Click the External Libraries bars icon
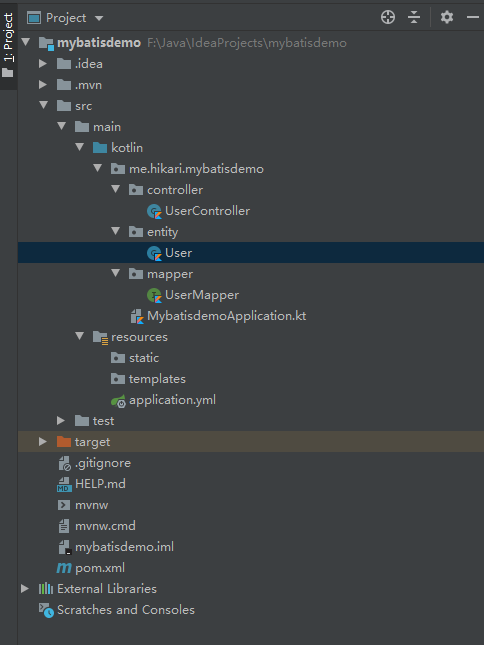The width and height of the screenshot is (484, 645). coord(46,589)
